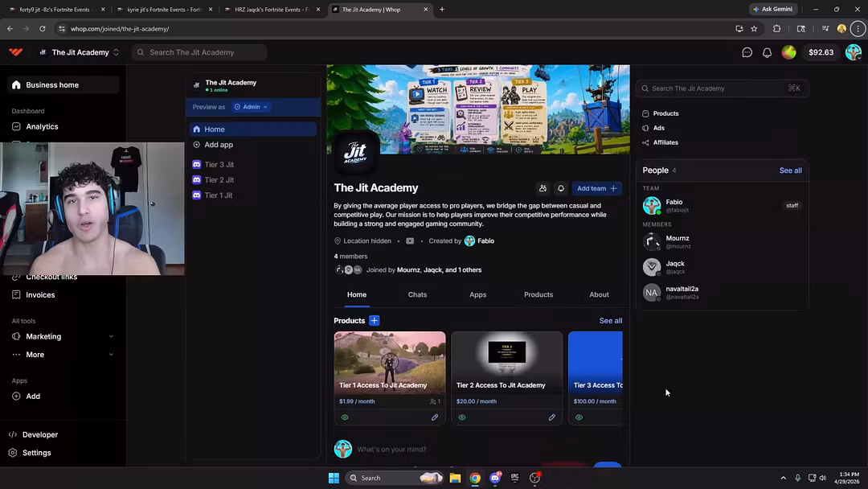
Task: Click the members icon beside Add team
Action: [x=542, y=188]
